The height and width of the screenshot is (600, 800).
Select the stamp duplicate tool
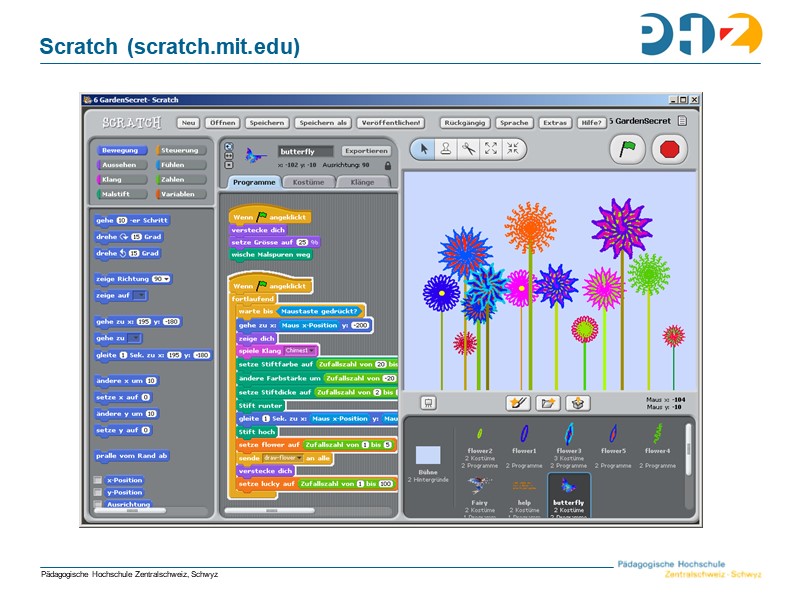[445, 148]
